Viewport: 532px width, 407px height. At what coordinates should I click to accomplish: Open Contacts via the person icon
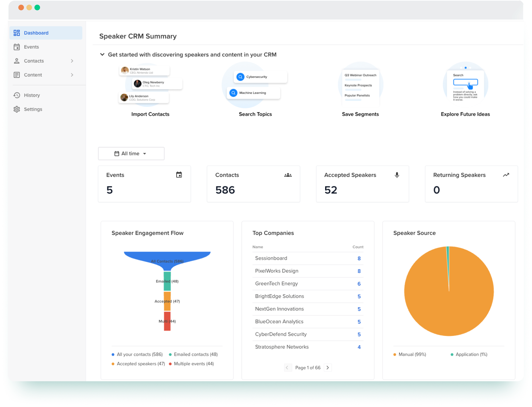tap(17, 61)
